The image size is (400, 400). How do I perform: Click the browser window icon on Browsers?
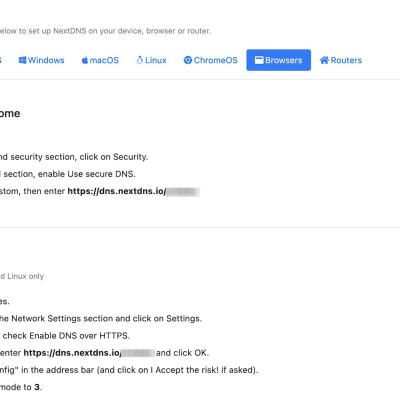click(x=259, y=60)
